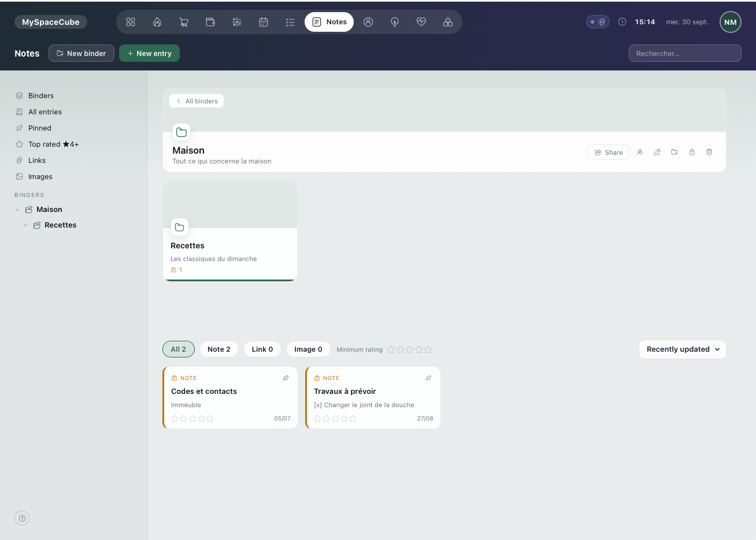Open the help icon at the sidebar bottom
The height and width of the screenshot is (540, 756).
(22, 518)
